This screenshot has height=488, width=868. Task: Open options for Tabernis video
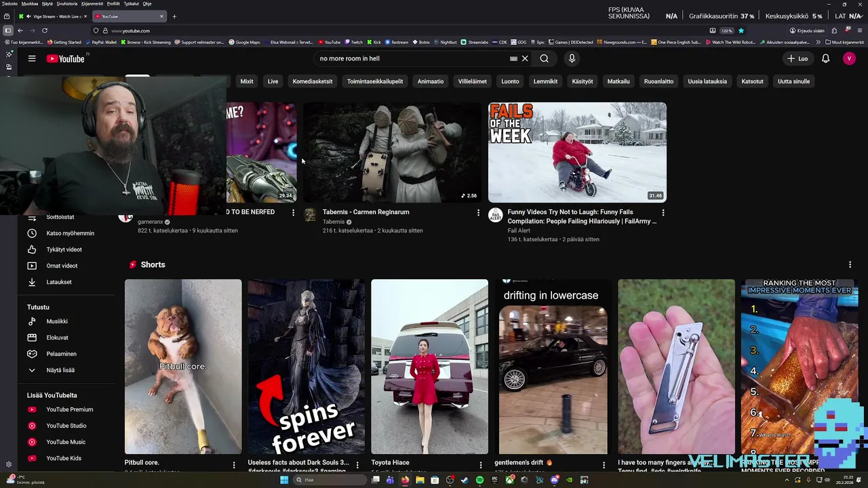click(478, 213)
